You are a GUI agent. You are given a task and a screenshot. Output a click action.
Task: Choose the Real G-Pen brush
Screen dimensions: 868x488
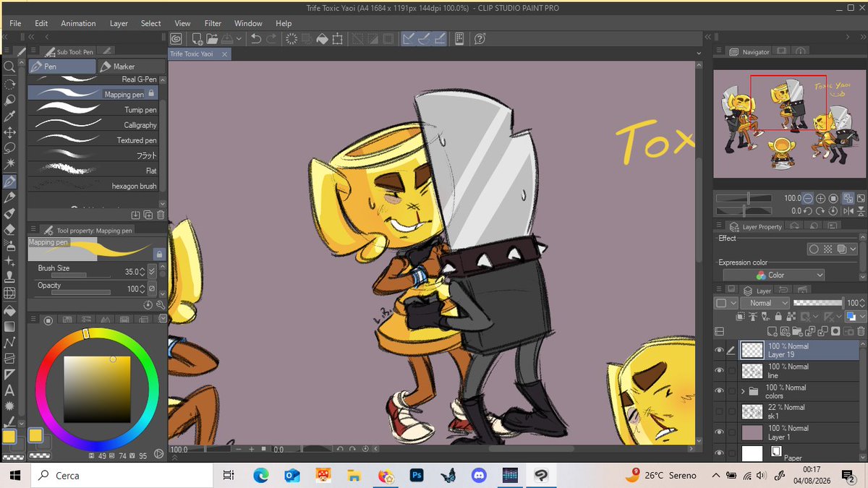pyautogui.click(x=93, y=79)
